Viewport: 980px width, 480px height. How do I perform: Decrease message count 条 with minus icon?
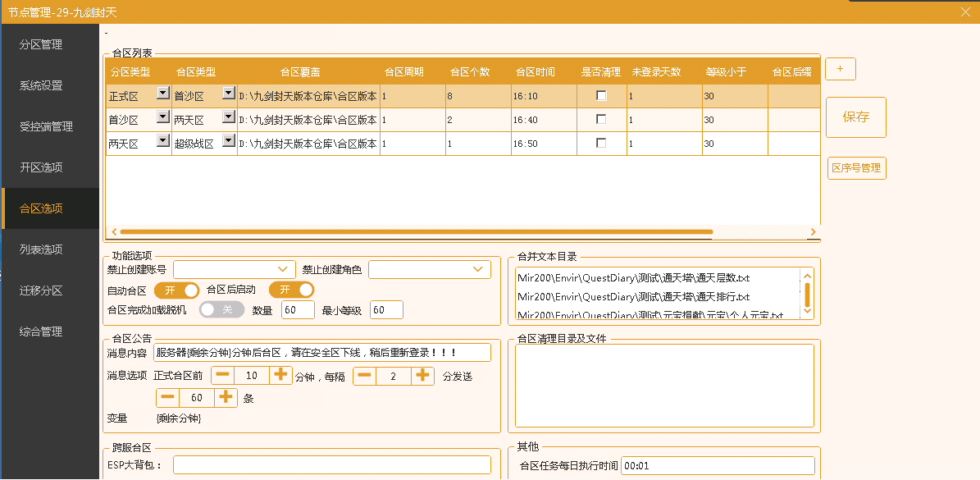coord(168,397)
